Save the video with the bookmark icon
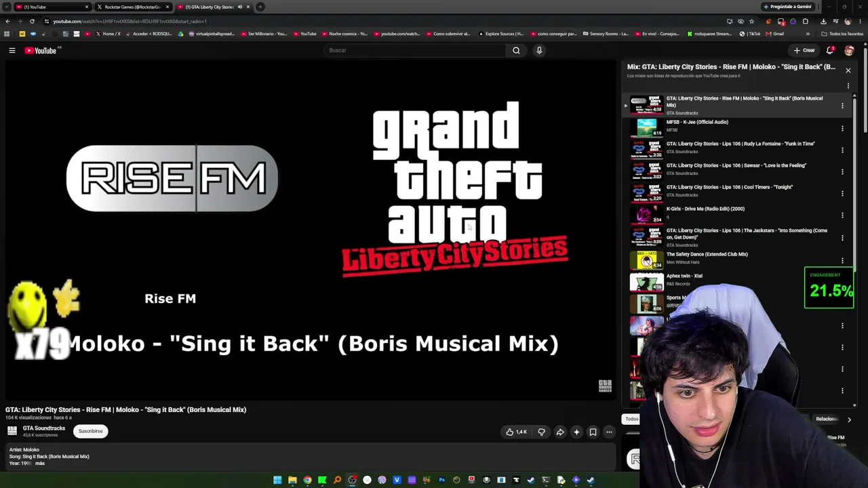Screen dimensions: 868x488 point(593,432)
